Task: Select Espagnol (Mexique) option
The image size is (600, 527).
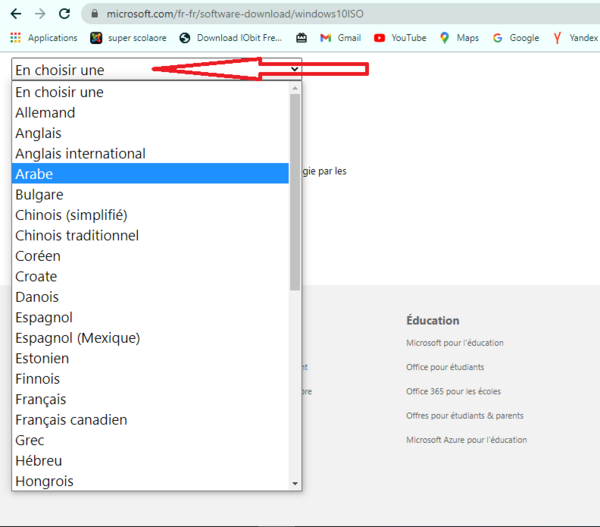Action: coord(150,338)
